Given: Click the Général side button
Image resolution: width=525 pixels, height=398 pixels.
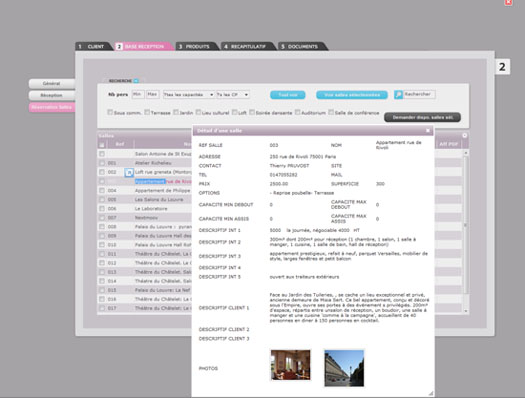Looking at the screenshot, I should [52, 83].
